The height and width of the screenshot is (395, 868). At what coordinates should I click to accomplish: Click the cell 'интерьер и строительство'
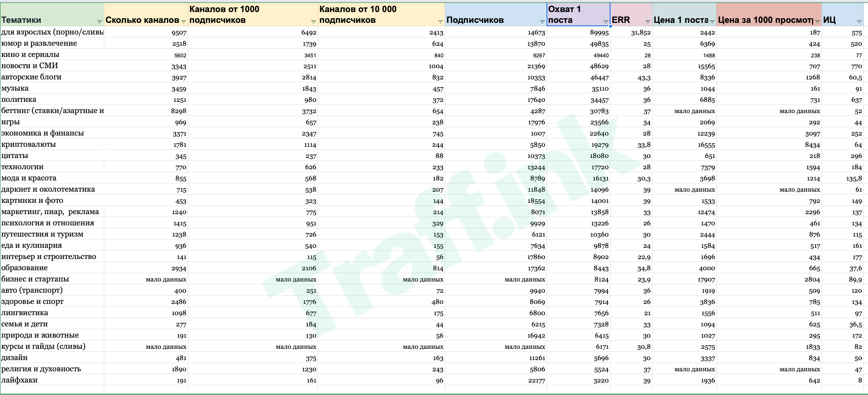pyautogui.click(x=52, y=257)
